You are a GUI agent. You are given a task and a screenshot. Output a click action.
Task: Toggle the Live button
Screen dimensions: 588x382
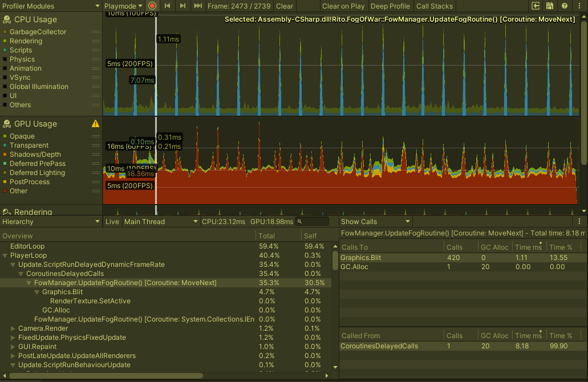(x=112, y=222)
